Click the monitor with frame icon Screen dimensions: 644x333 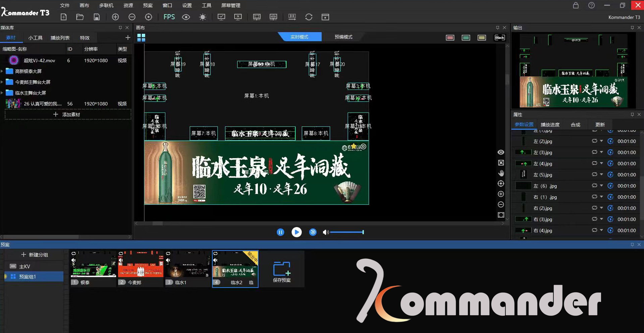coord(257,17)
